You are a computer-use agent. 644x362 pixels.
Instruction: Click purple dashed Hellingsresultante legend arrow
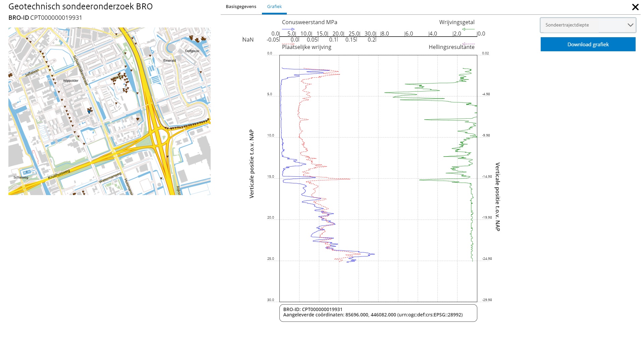(x=468, y=44)
